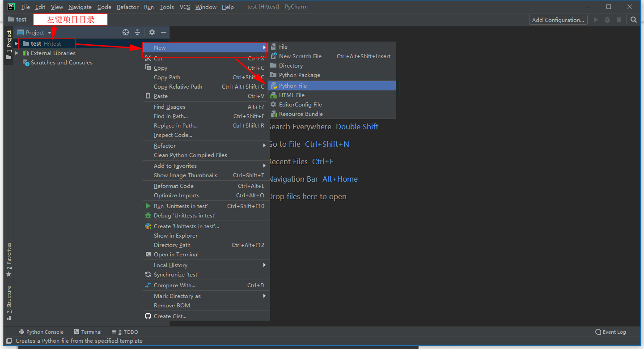This screenshot has width=644, height=349.
Task: Click the External Libraries bar-chart icon
Action: point(26,53)
